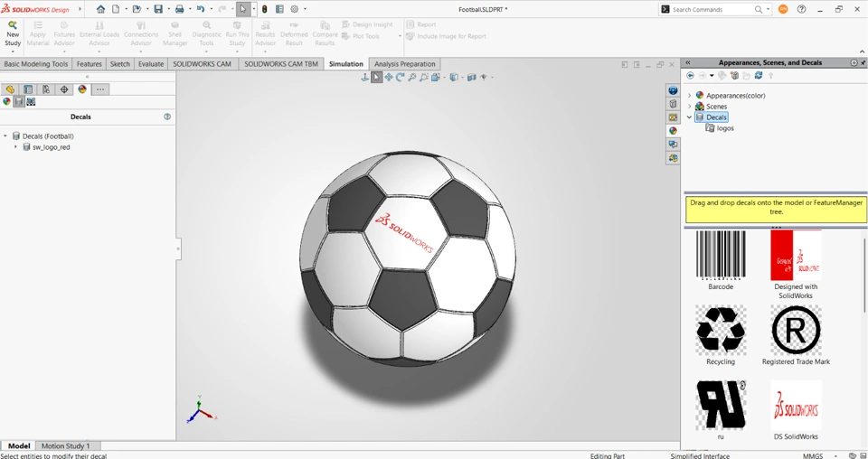Click the New Study button
The image size is (868, 459).
pos(12,34)
